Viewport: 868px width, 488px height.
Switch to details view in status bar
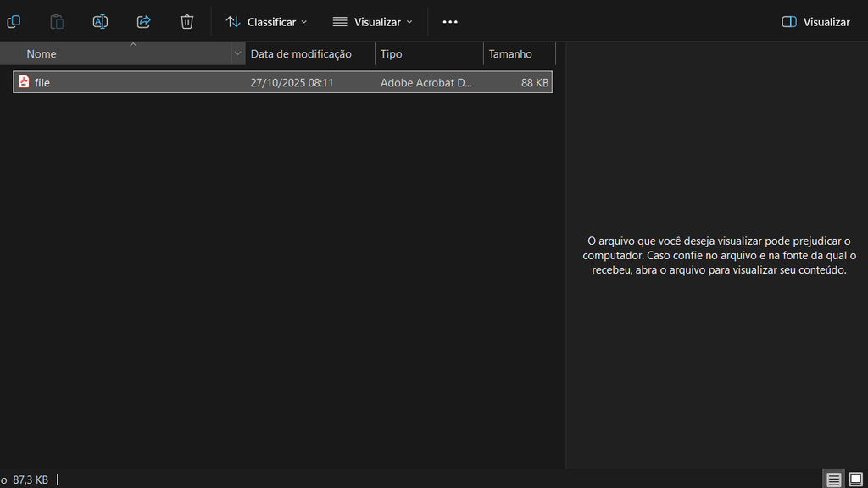(834, 480)
